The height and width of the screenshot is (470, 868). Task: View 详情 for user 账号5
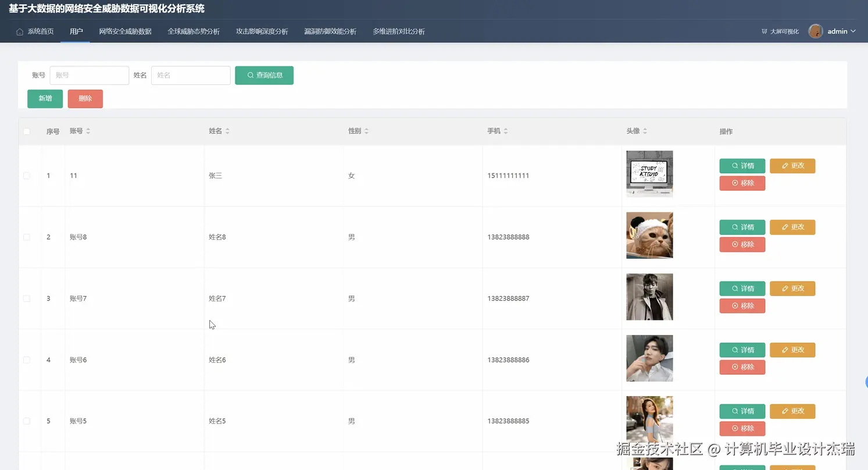(x=742, y=411)
